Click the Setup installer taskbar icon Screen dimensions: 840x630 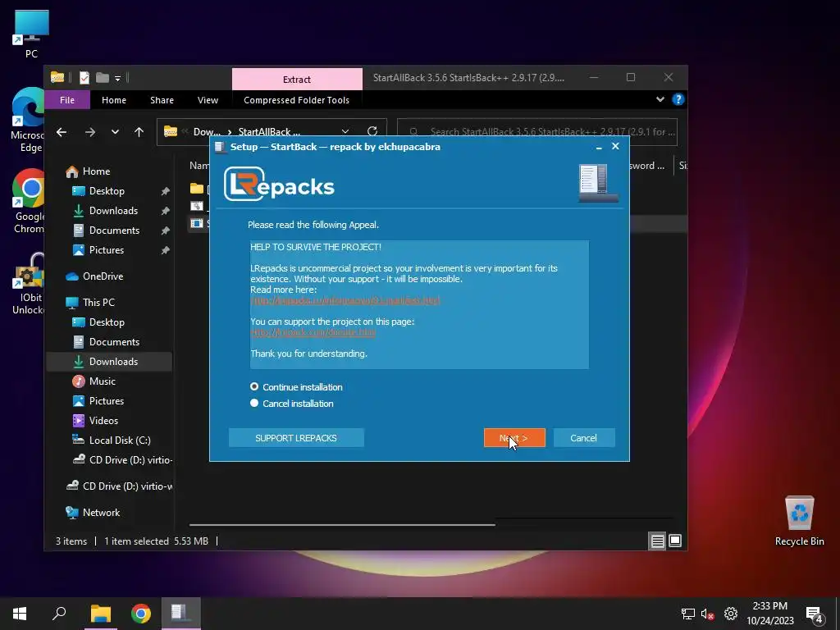(x=180, y=614)
